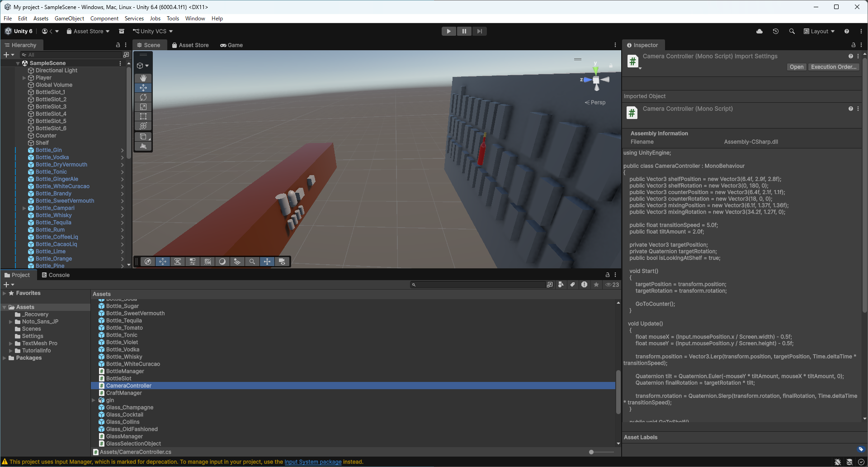Open the Scene view search magnifier overlay

252,262
